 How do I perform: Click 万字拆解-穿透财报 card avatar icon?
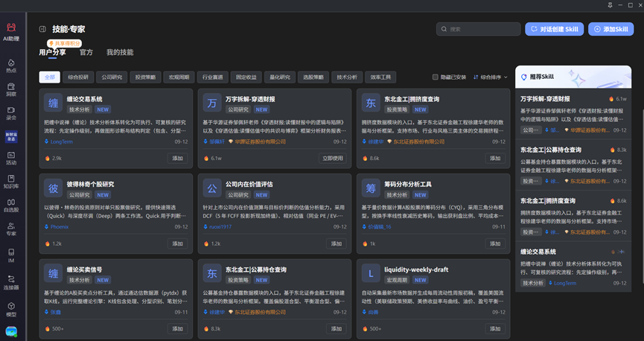pyautogui.click(x=212, y=103)
